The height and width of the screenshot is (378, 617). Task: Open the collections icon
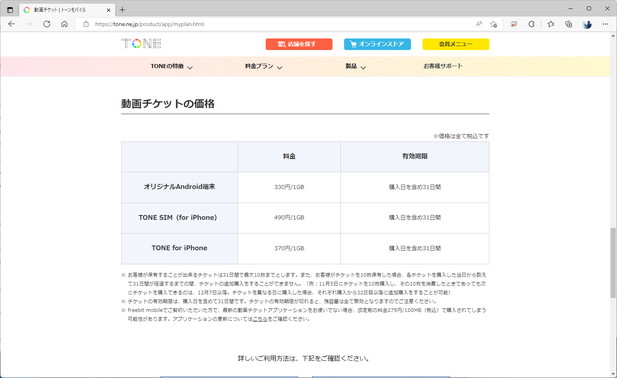click(568, 24)
